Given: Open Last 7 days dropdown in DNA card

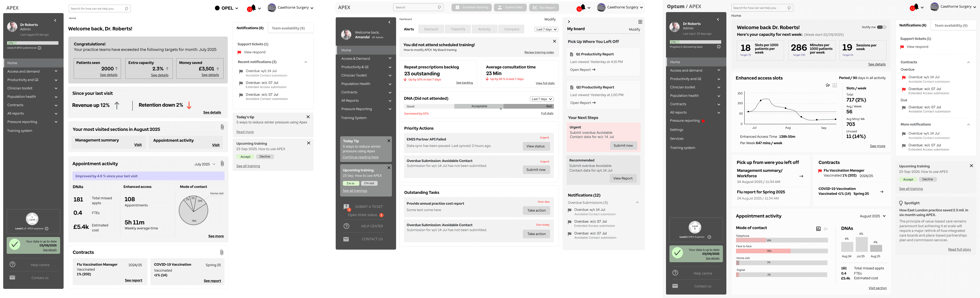Looking at the screenshot, I should point(541,99).
